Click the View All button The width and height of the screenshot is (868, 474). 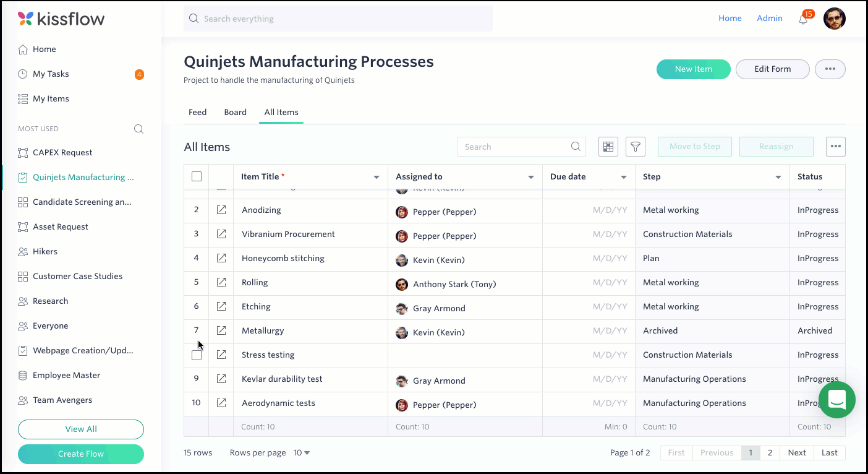81,429
